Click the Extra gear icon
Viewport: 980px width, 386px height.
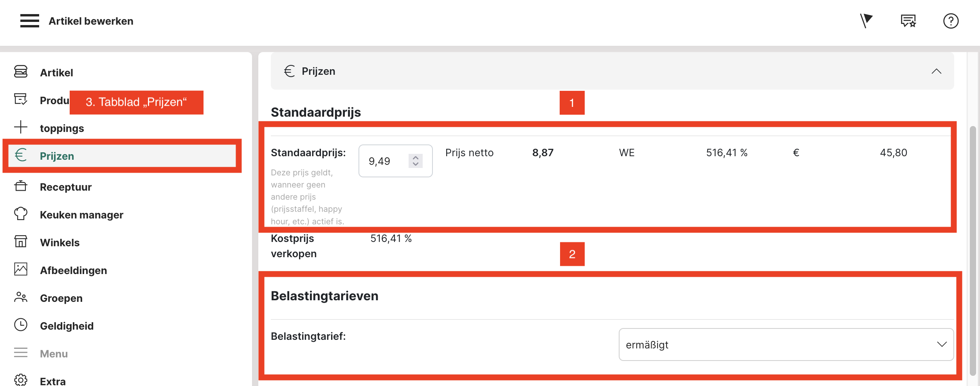[21, 380]
